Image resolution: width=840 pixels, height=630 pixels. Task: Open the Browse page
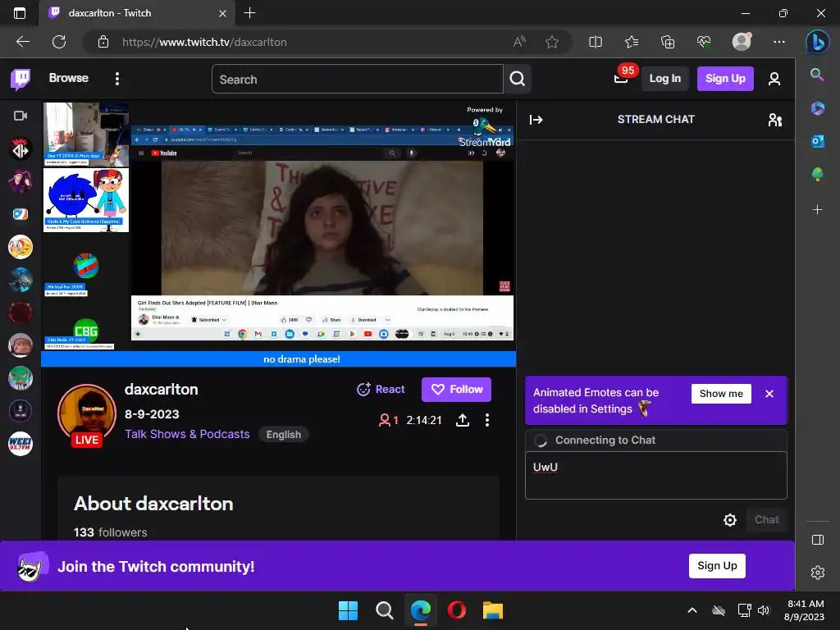coord(69,78)
